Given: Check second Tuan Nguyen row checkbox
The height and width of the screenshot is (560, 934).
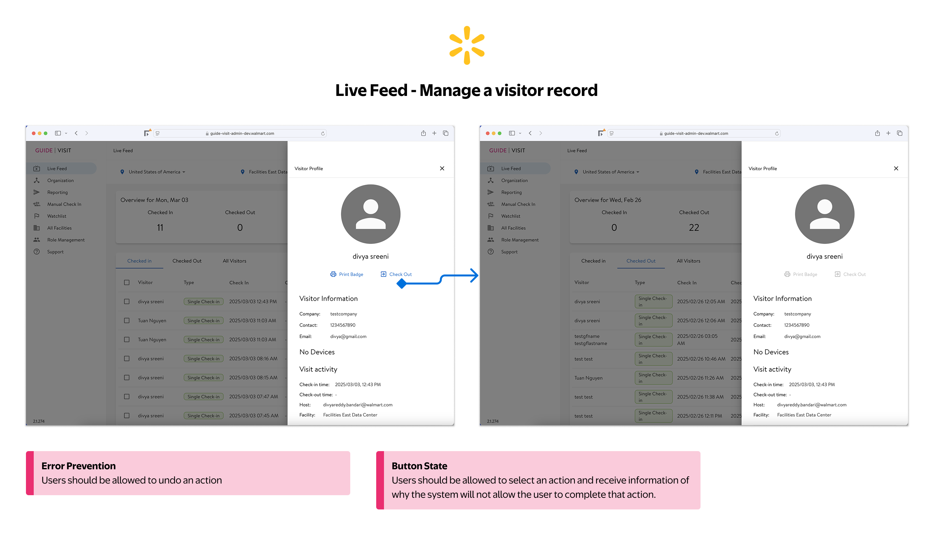Looking at the screenshot, I should click(x=127, y=339).
